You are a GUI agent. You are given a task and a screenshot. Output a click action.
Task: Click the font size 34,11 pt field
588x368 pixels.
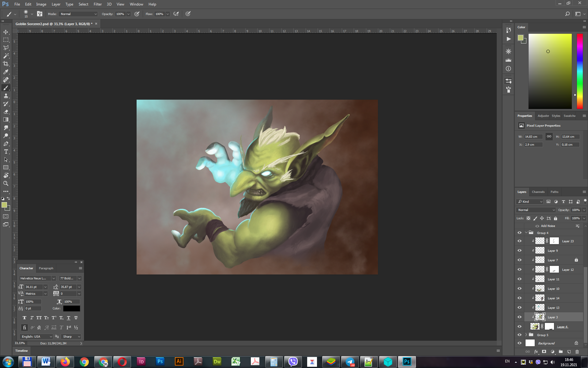pyautogui.click(x=33, y=287)
